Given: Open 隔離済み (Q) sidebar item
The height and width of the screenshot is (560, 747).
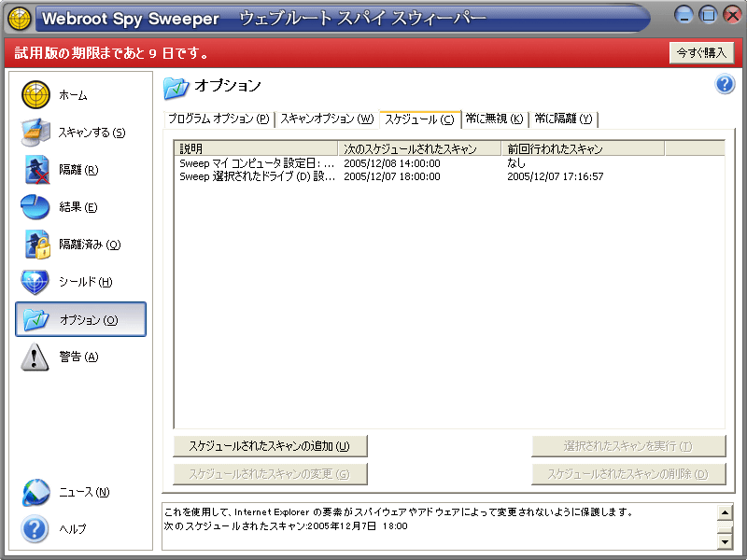Looking at the screenshot, I should [x=90, y=245].
